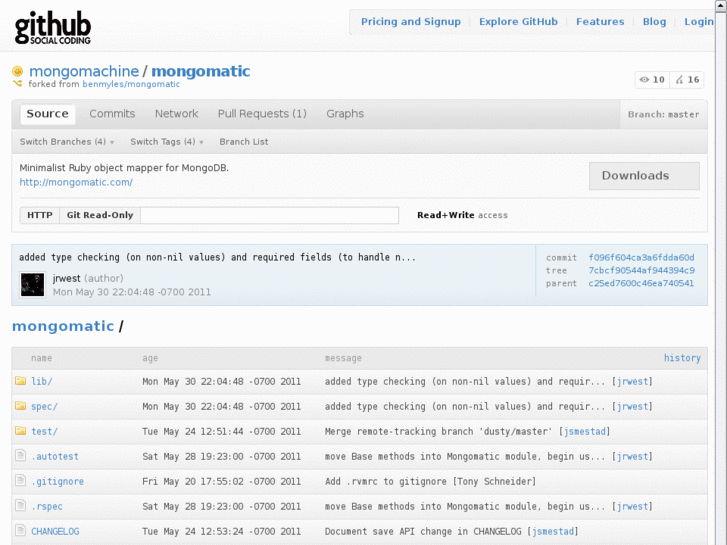Click the GitHub Social Coding logo

(53, 27)
